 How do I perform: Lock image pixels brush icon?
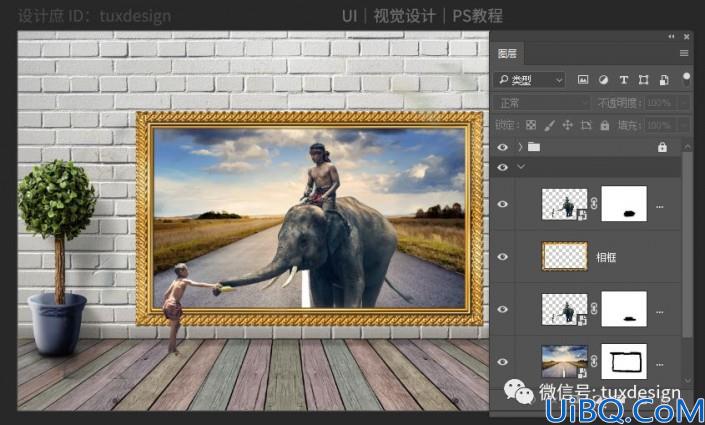coord(549,125)
